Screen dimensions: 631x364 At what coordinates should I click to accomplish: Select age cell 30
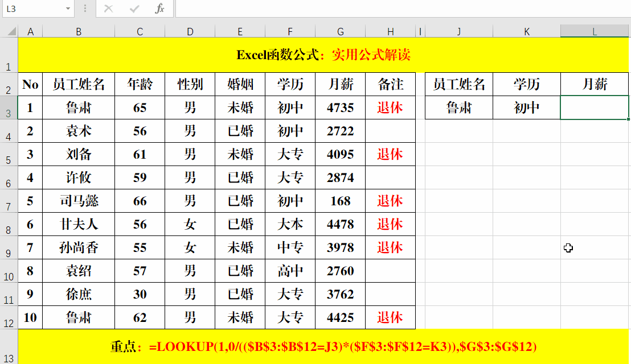140,294
